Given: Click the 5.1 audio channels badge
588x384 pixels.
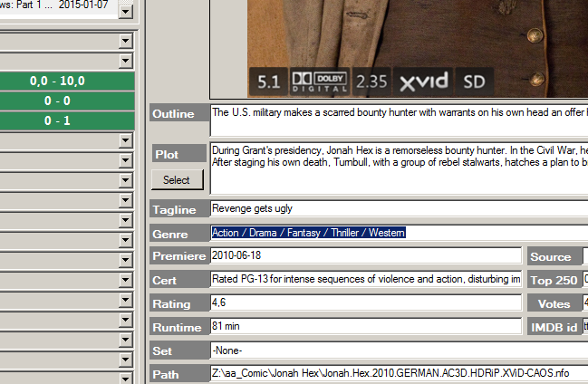Looking at the screenshot, I should [268, 82].
